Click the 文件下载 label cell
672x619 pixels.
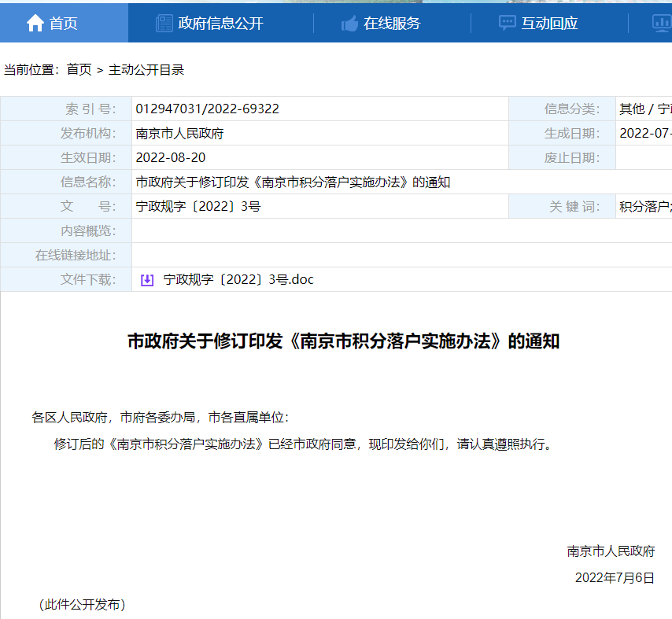(66, 280)
